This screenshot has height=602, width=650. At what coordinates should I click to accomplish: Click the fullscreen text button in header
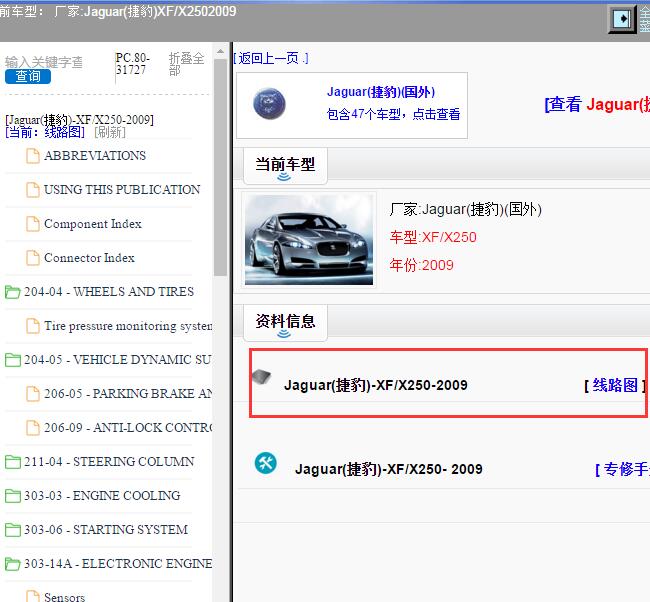coord(645,19)
